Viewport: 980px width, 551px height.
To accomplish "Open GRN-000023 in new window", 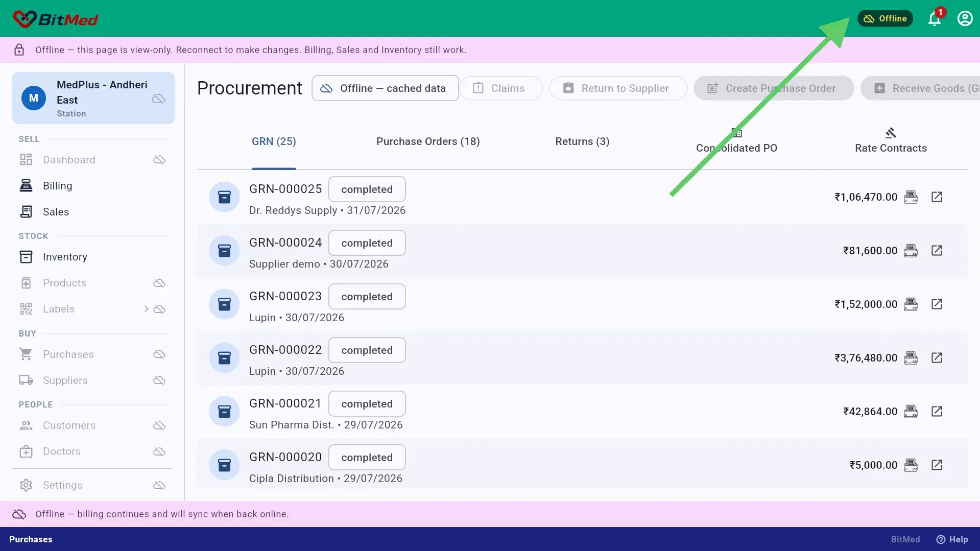I will 937,304.
